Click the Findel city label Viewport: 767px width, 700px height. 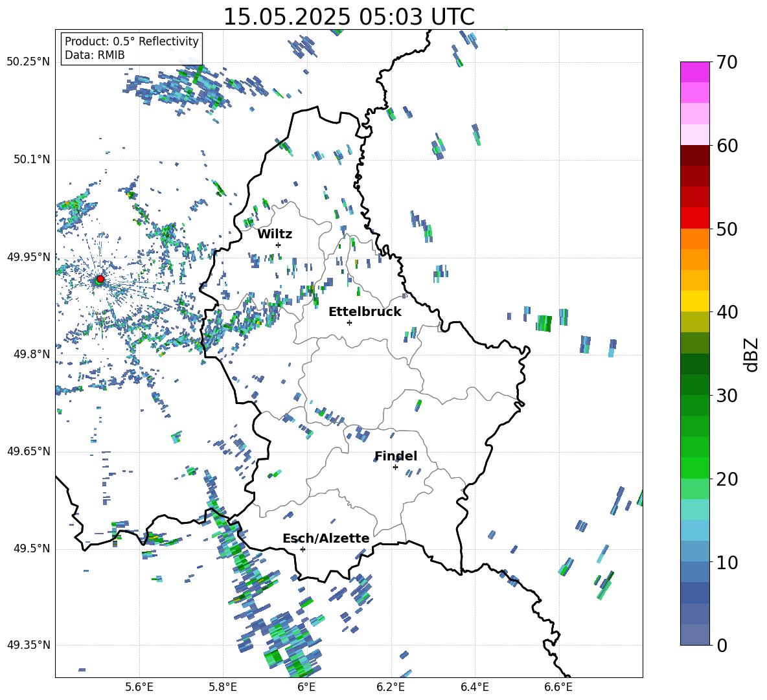tap(396, 456)
